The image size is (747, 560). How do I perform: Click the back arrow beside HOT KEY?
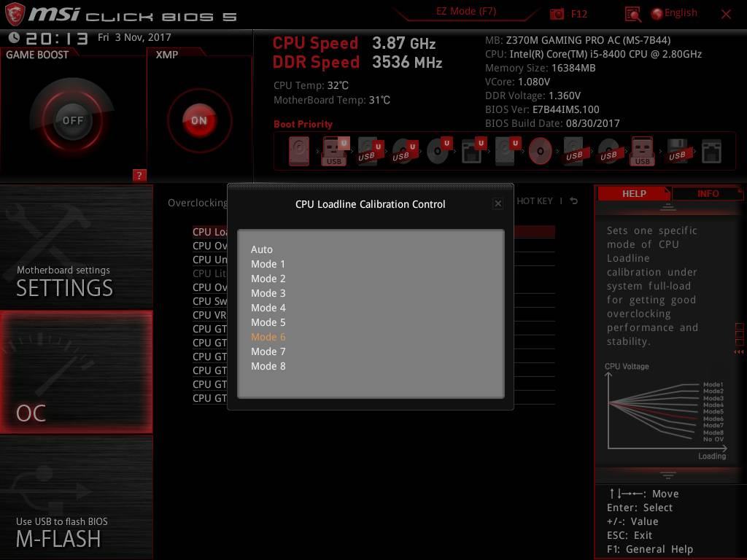pyautogui.click(x=574, y=201)
